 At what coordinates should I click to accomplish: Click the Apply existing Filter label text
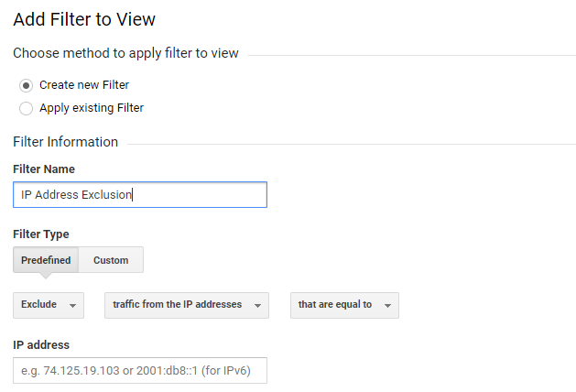tap(92, 108)
